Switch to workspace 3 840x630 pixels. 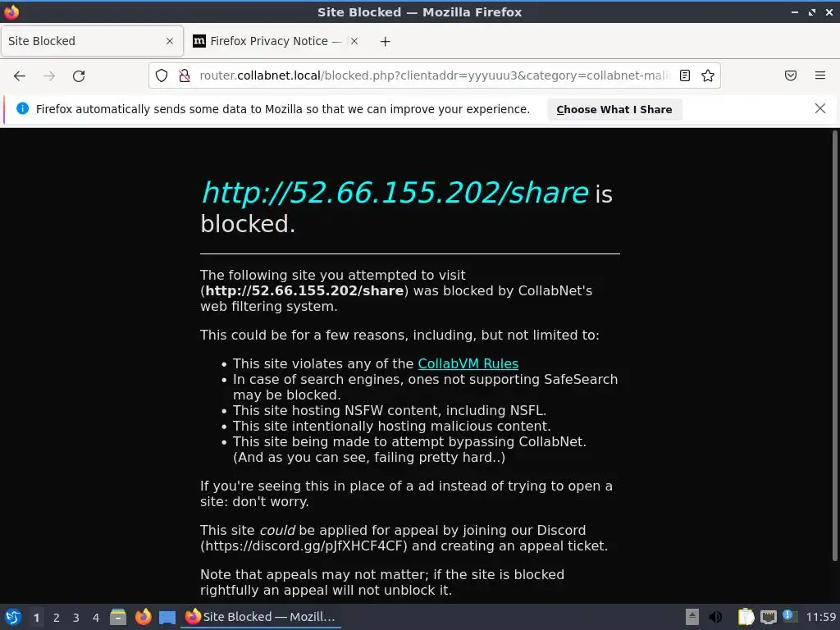[x=76, y=618]
